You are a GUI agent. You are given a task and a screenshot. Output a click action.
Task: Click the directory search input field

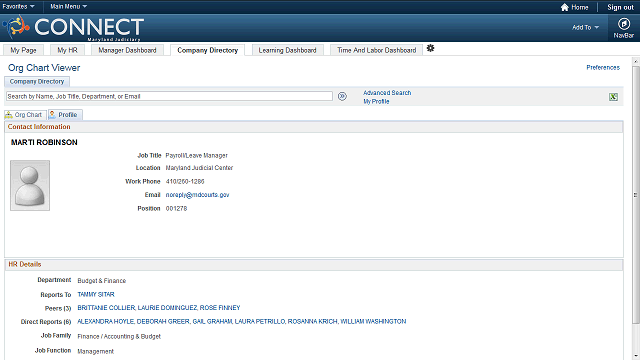coord(169,96)
